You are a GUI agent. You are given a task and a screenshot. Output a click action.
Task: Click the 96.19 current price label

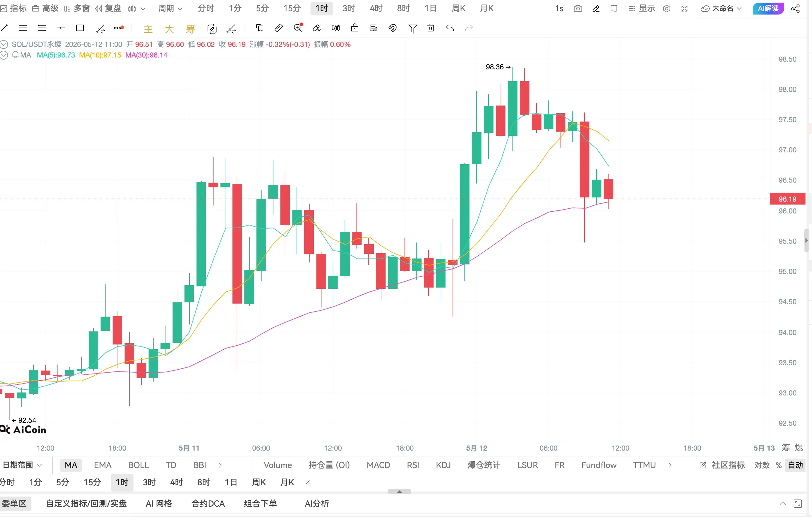coord(787,199)
